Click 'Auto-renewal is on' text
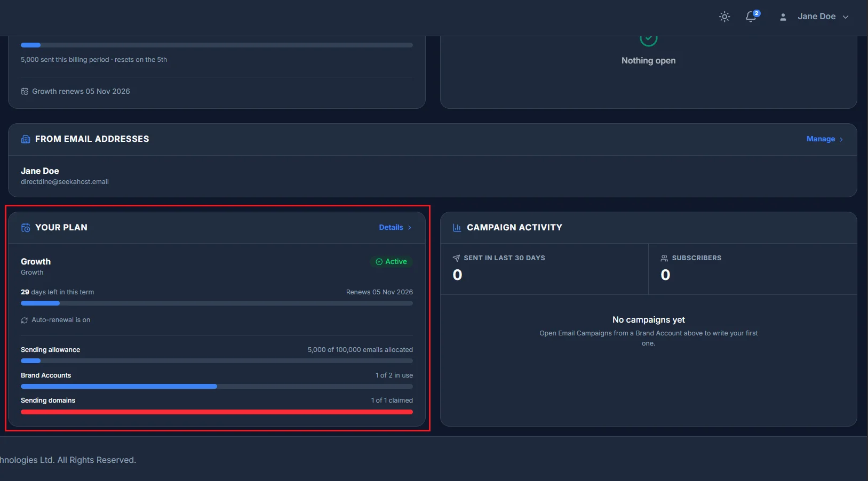The height and width of the screenshot is (481, 868). (x=61, y=320)
